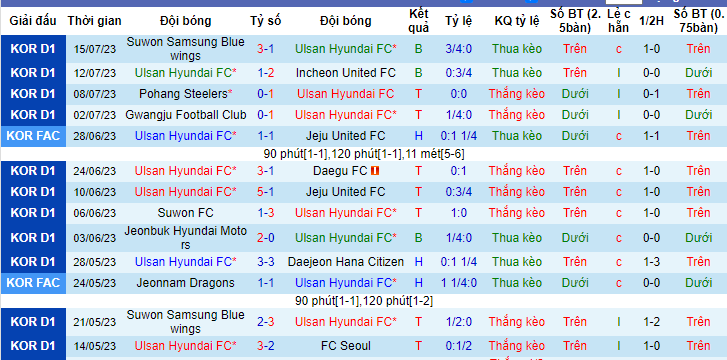Click KOR D1 league cell dated 15/07/23
The image size is (727, 360).
click(33, 49)
